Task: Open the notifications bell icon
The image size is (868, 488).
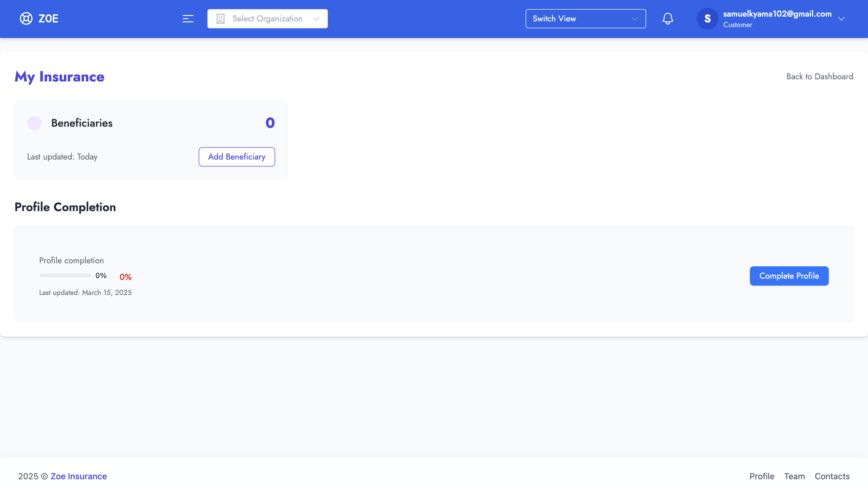Action: click(x=668, y=18)
